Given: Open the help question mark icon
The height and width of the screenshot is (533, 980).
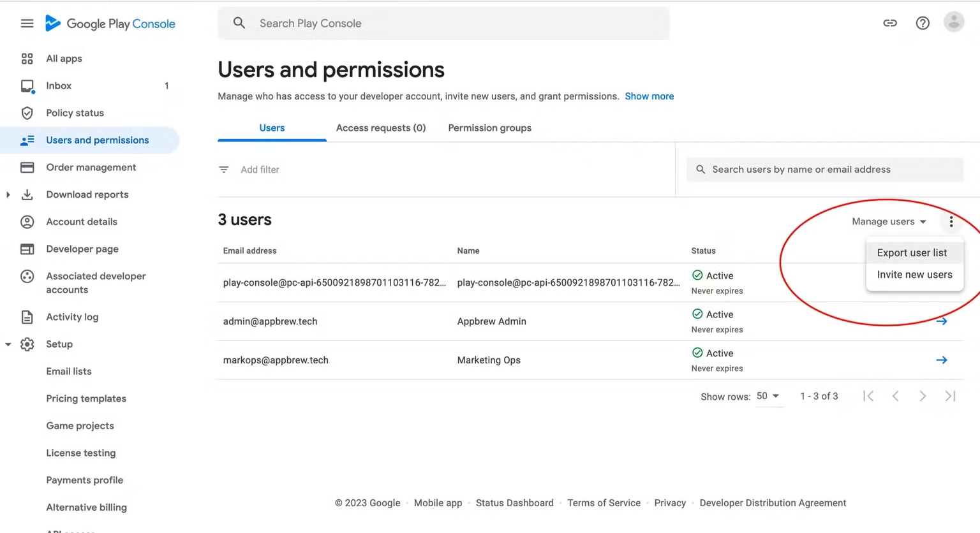Looking at the screenshot, I should pos(923,23).
